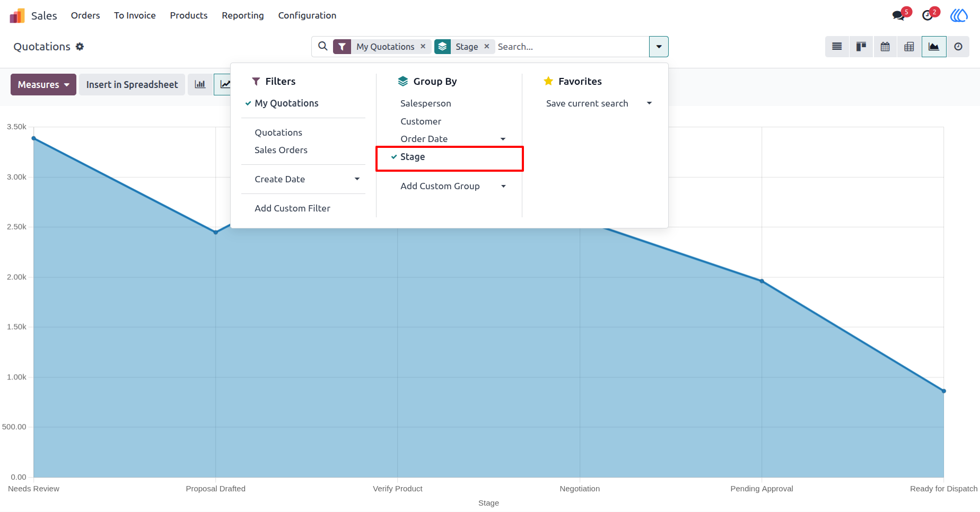980x512 pixels.
Task: Open the Orders menu
Action: [x=85, y=15]
